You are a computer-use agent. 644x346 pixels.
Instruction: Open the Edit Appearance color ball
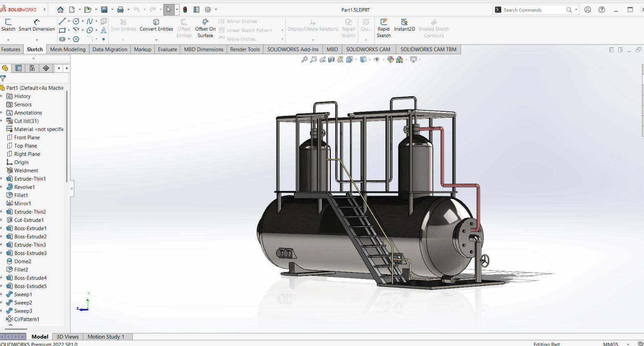pyautogui.click(x=390, y=60)
